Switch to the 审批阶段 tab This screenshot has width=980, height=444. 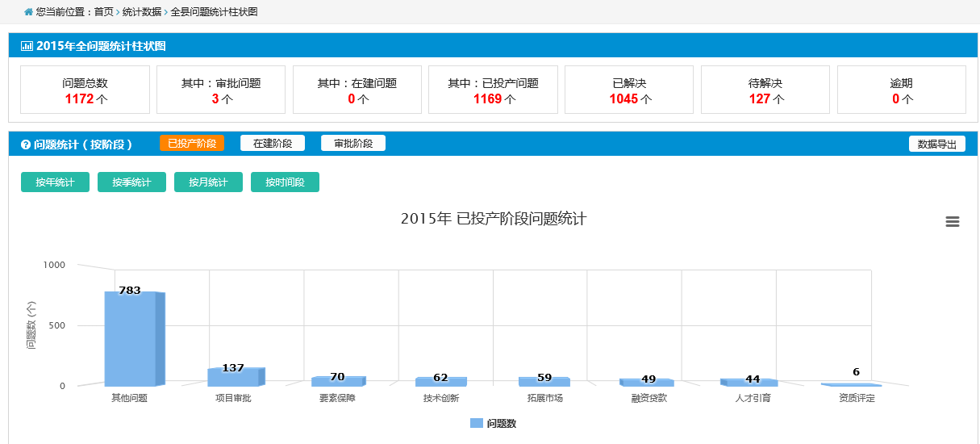click(353, 143)
